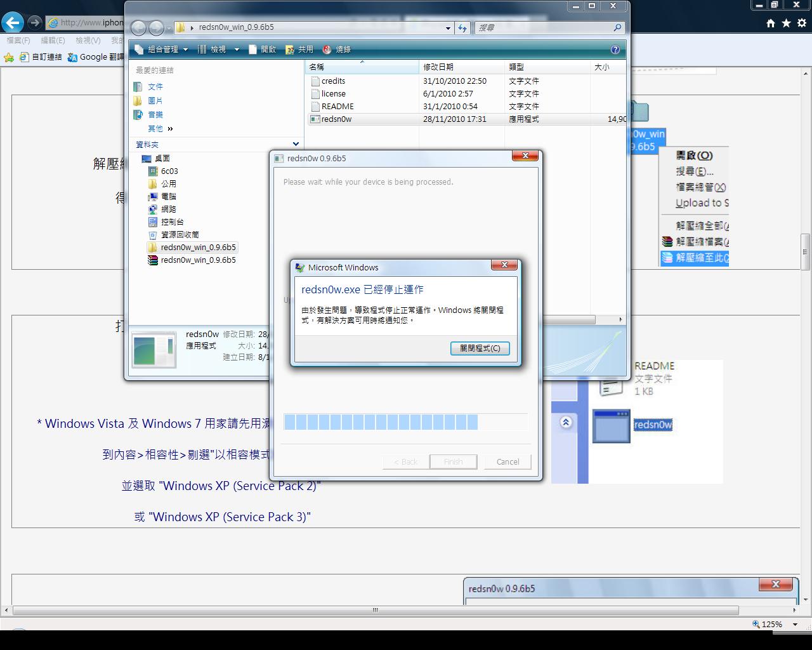Click the Close Program button

[480, 348]
